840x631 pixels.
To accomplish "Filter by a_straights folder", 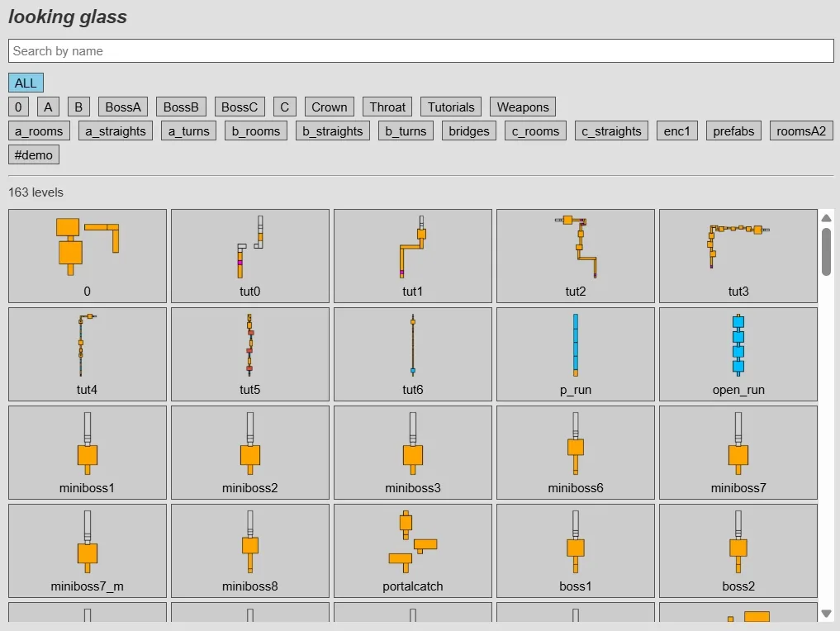I will (116, 131).
